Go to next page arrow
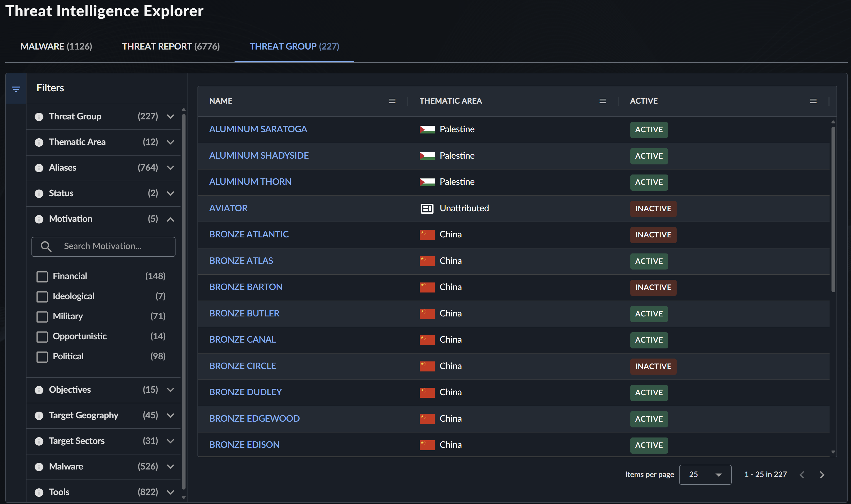This screenshot has width=851, height=504. (822, 475)
